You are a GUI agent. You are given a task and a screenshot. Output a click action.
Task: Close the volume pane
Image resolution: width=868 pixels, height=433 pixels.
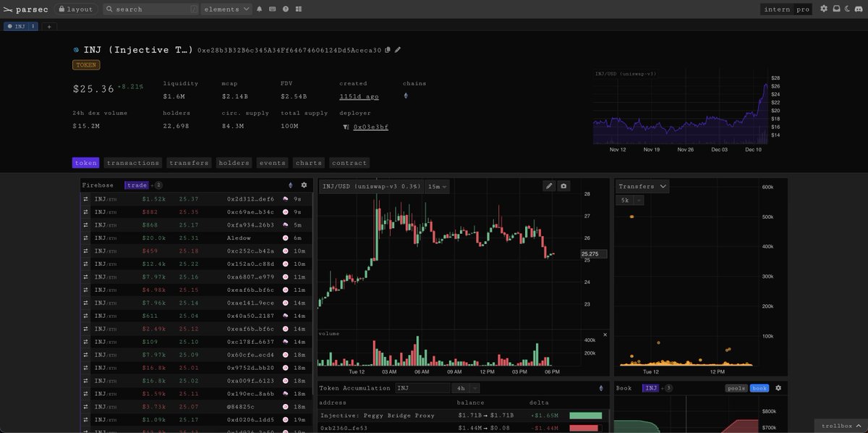[605, 335]
